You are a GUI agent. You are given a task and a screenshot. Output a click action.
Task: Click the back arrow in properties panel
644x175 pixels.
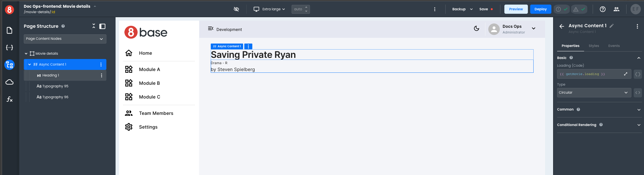click(x=562, y=26)
